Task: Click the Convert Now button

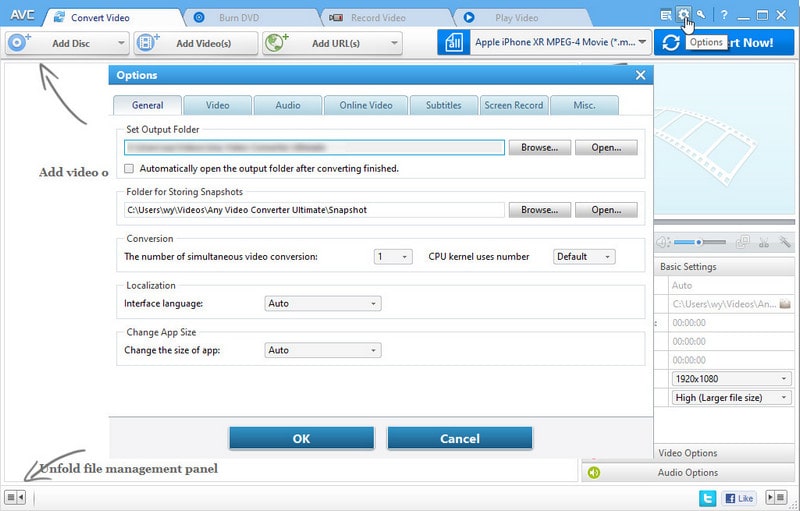Action: [724, 42]
